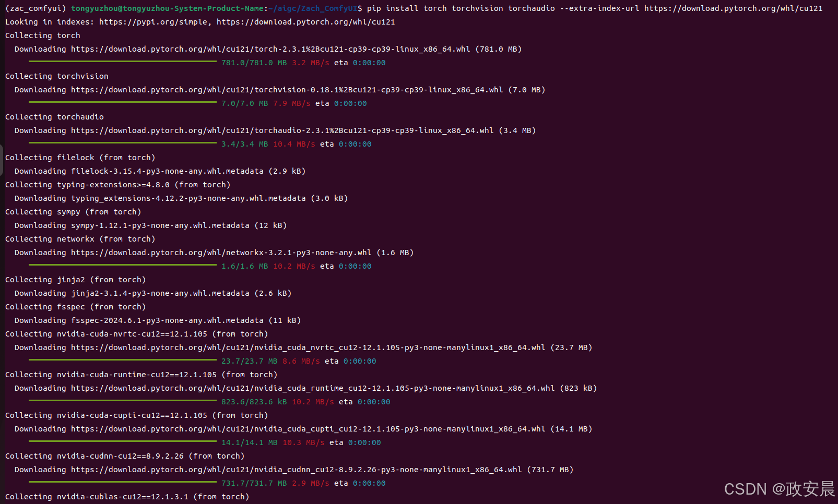Click the '7.9 MB/s' torchvision download speed
This screenshot has height=504, width=838.
point(292,103)
